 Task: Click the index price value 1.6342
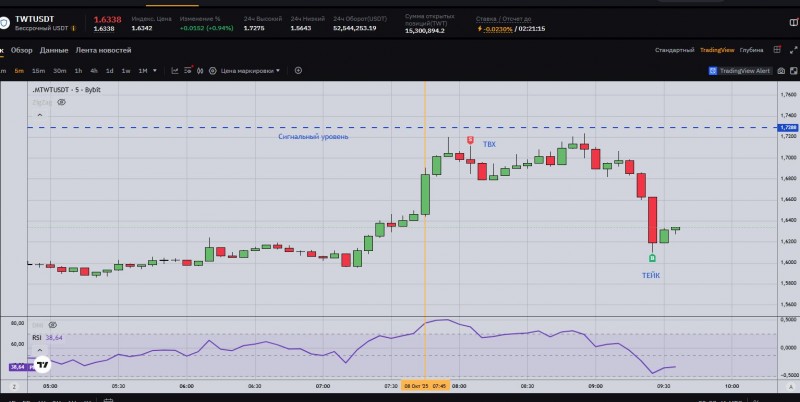(x=142, y=28)
